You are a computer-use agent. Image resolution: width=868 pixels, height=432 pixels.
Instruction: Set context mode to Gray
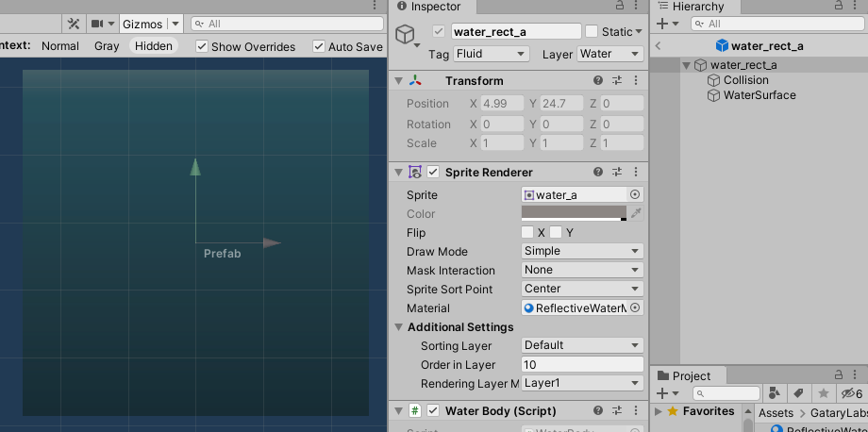107,46
